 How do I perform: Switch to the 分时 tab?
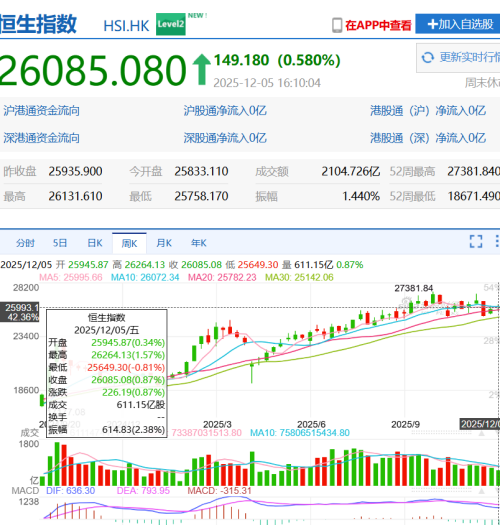(x=25, y=243)
